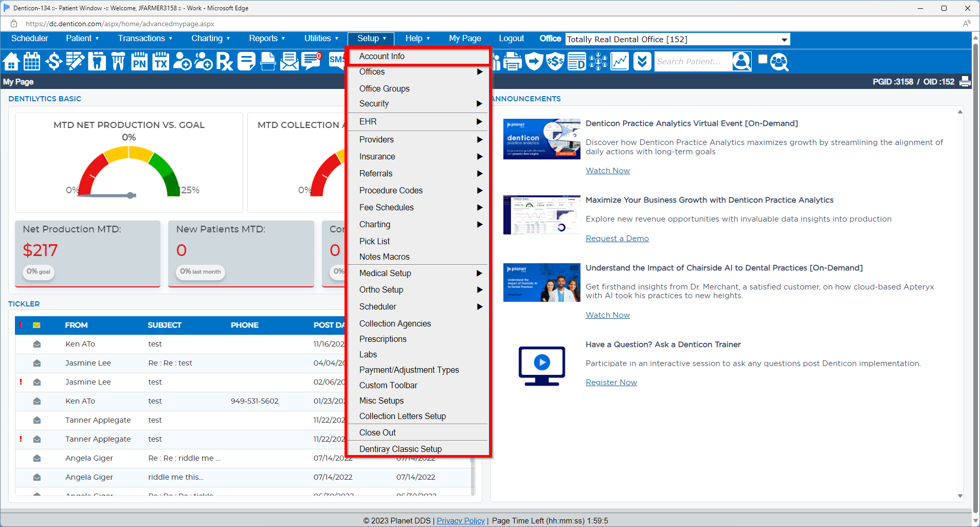
Task: Click the Search Patient input field
Action: (x=693, y=61)
